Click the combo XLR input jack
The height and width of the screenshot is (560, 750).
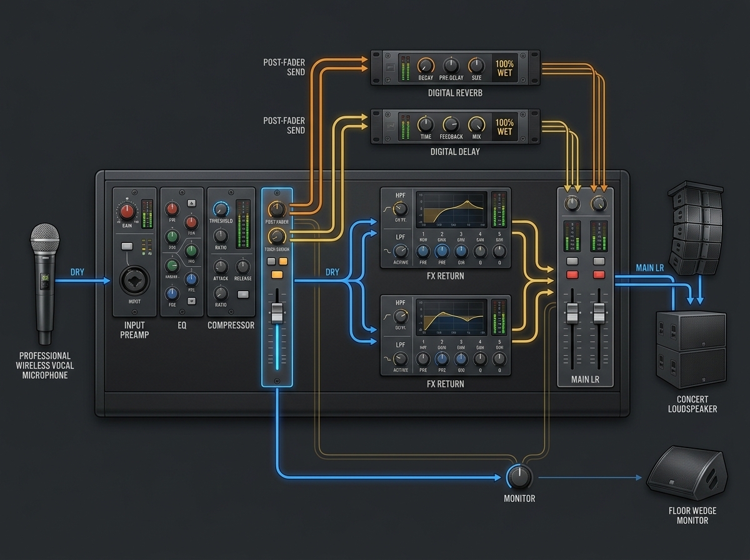tap(134, 281)
